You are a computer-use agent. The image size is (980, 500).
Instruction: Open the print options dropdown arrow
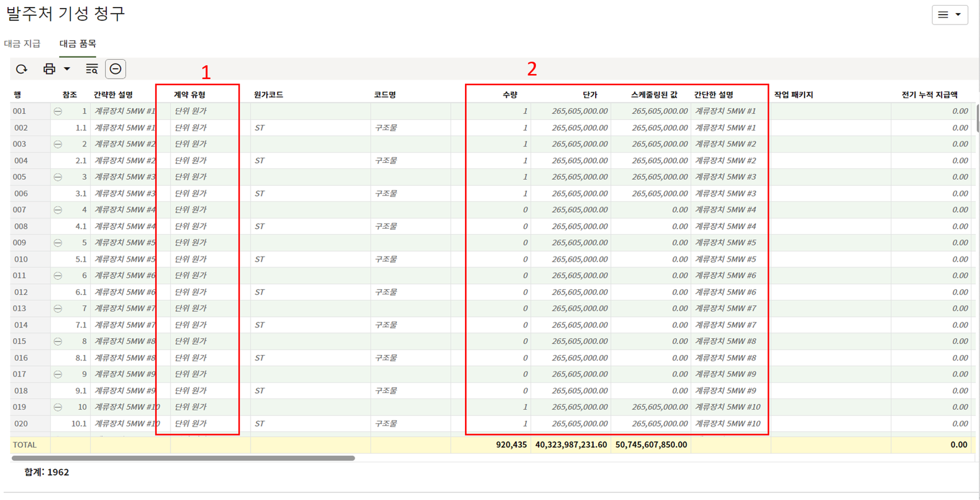67,69
